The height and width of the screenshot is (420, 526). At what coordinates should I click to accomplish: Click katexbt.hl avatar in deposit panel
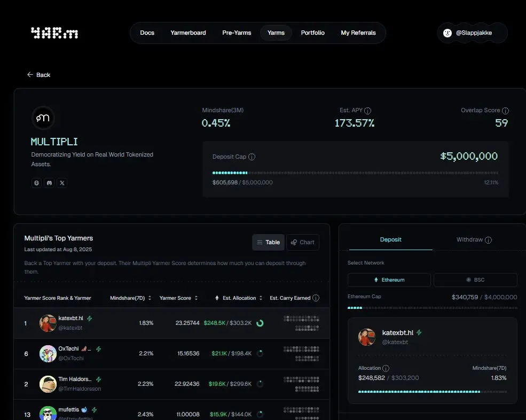(367, 337)
